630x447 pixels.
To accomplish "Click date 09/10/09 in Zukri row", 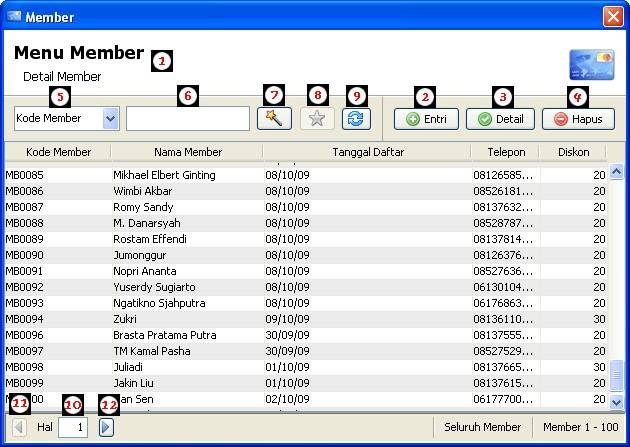I will point(287,319).
